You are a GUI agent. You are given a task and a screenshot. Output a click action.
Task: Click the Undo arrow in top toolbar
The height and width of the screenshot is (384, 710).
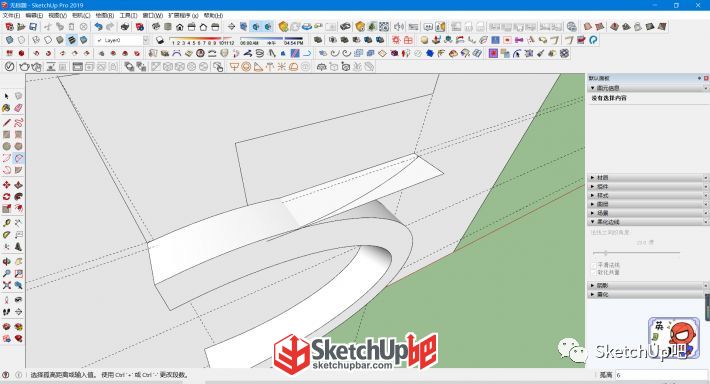(98, 27)
